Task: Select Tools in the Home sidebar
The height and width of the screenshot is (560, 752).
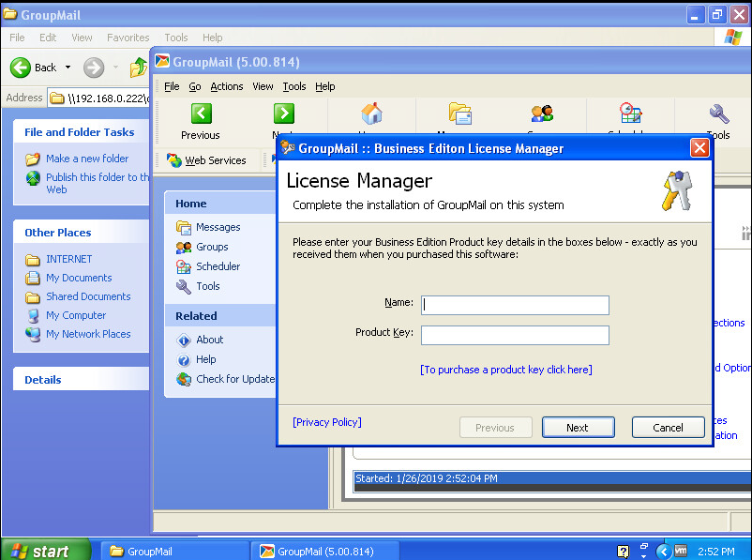Action: [207, 286]
